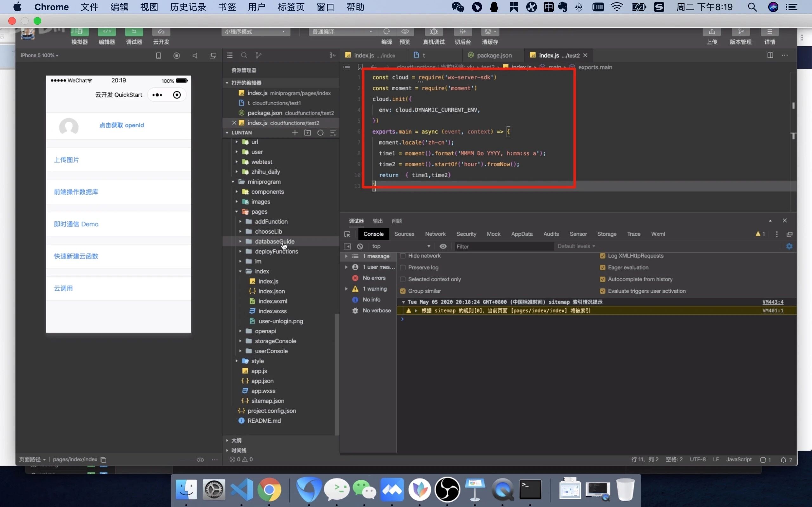812x507 pixels.
Task: Uncheck Group similar option
Action: [403, 291]
